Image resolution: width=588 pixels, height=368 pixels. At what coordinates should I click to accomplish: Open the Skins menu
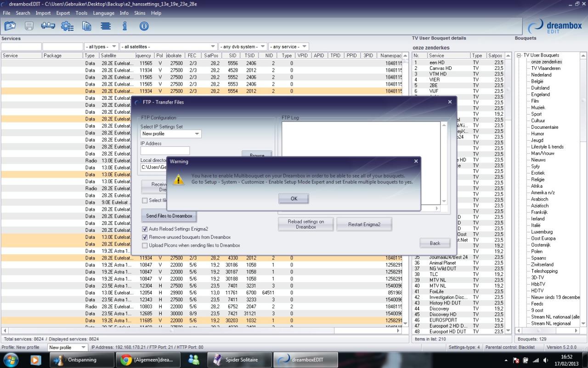click(140, 13)
